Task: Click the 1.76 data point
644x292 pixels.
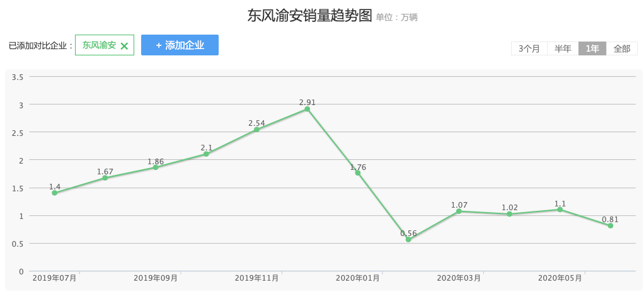Action: pyautogui.click(x=358, y=173)
